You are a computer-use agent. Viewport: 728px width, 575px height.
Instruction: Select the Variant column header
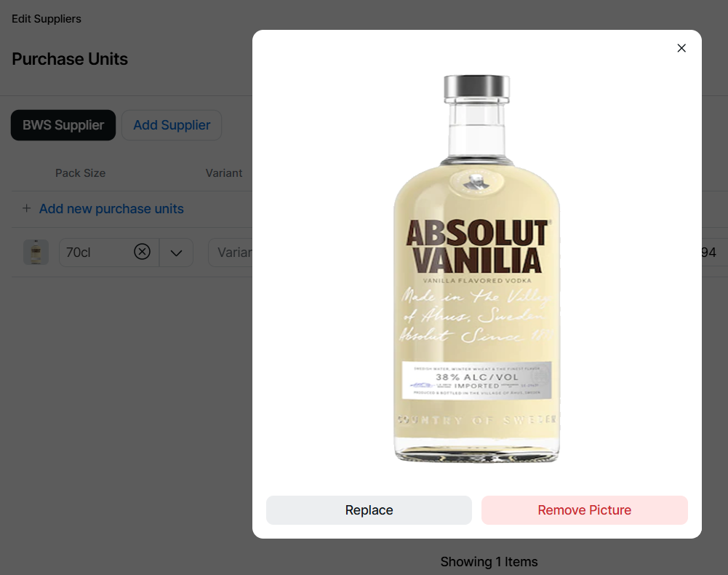pyautogui.click(x=224, y=173)
